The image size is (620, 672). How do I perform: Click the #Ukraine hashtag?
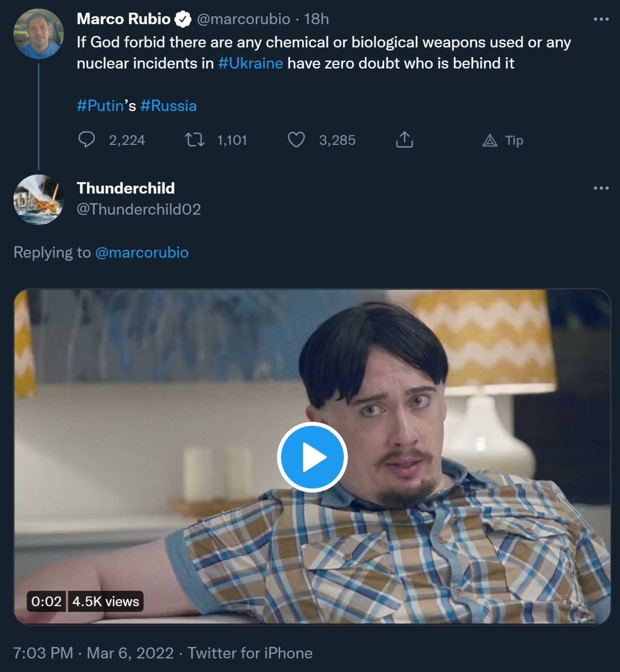[x=250, y=63]
